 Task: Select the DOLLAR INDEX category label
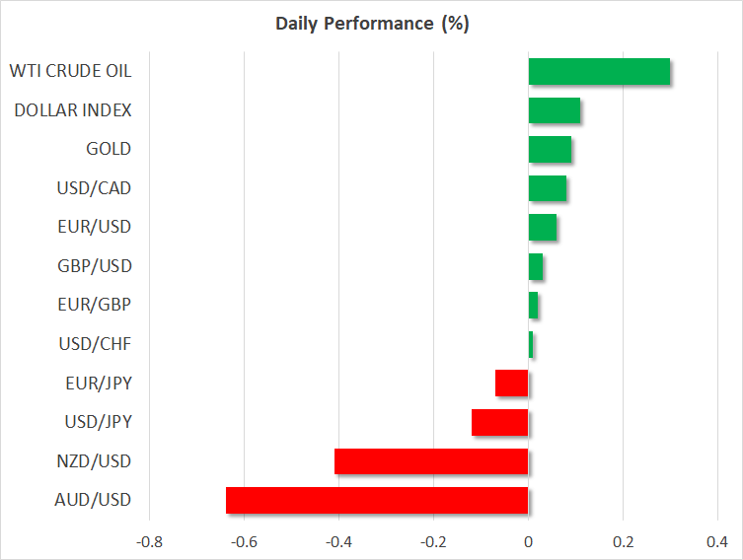click(x=73, y=109)
